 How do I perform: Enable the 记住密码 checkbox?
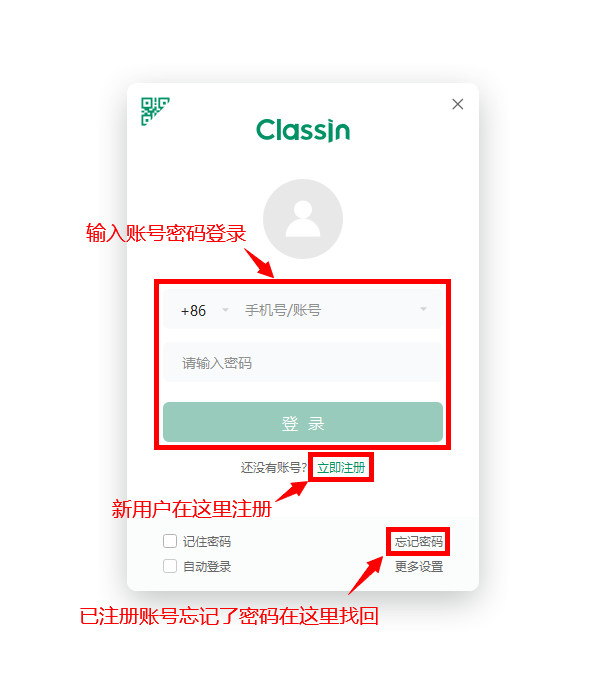(170, 541)
